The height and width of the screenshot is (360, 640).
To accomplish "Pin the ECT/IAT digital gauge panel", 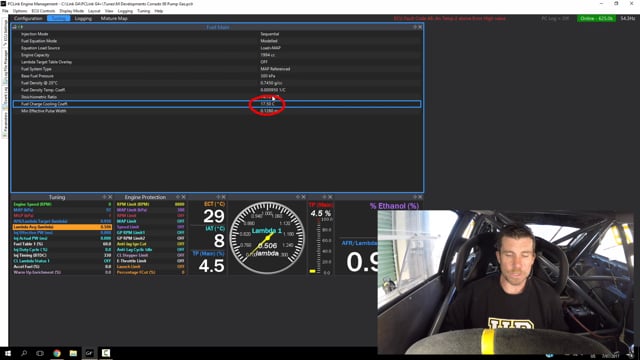I will pos(218,197).
